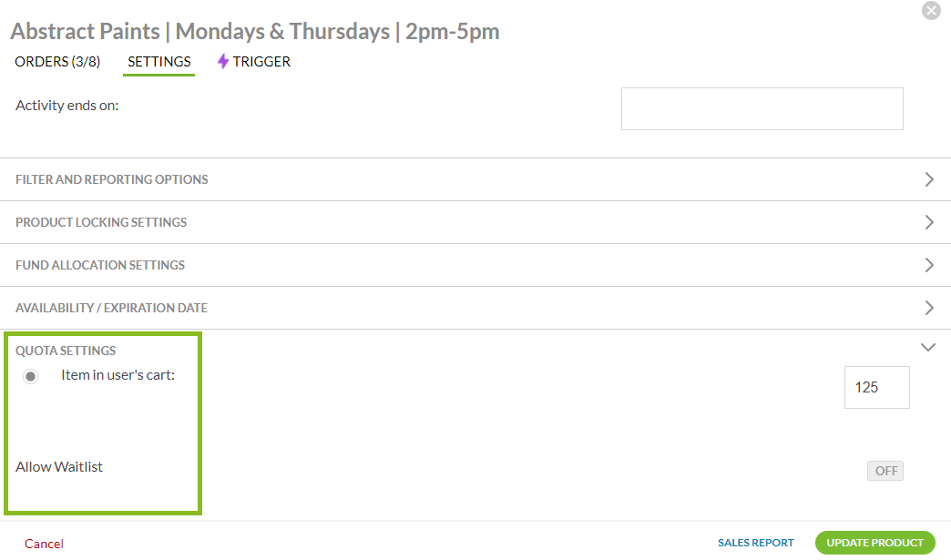
Task: Click the Update Product button
Action: pos(874,543)
